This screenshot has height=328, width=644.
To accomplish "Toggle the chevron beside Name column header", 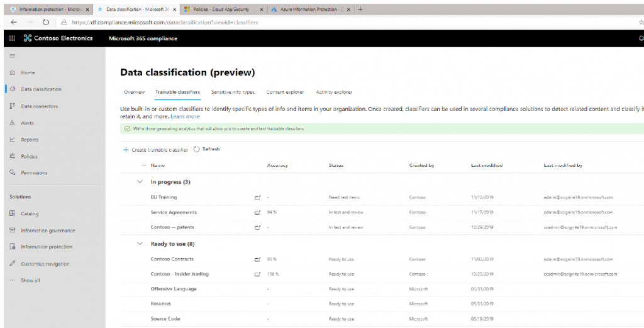I will pos(144,165).
